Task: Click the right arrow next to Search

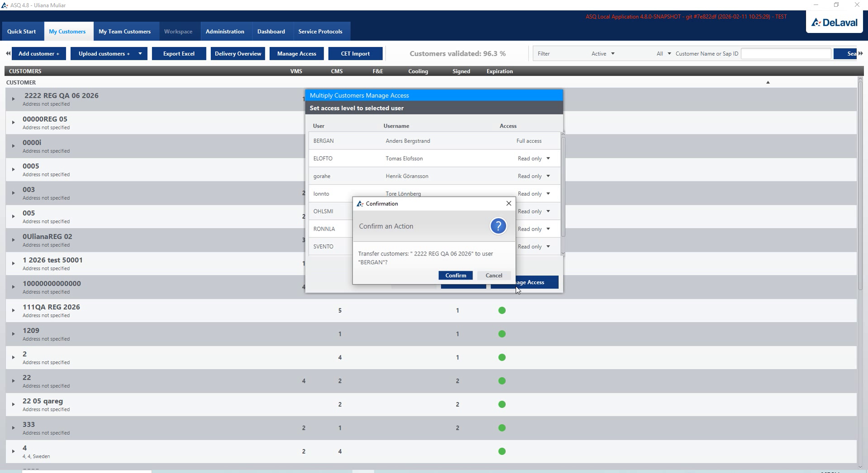Action: [x=860, y=53]
